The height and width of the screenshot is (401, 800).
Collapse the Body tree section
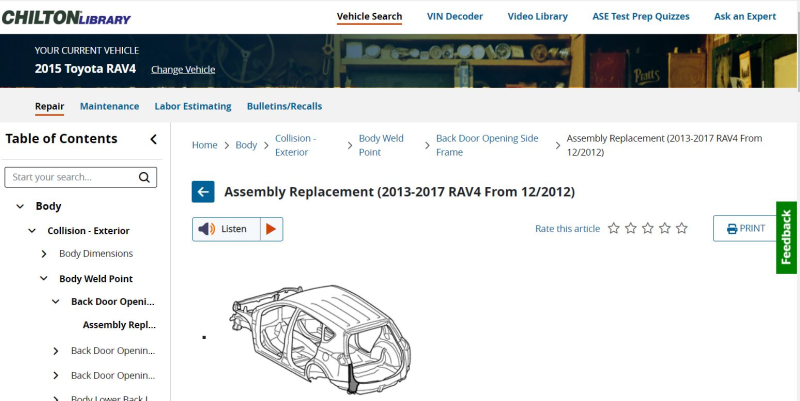[x=20, y=206]
